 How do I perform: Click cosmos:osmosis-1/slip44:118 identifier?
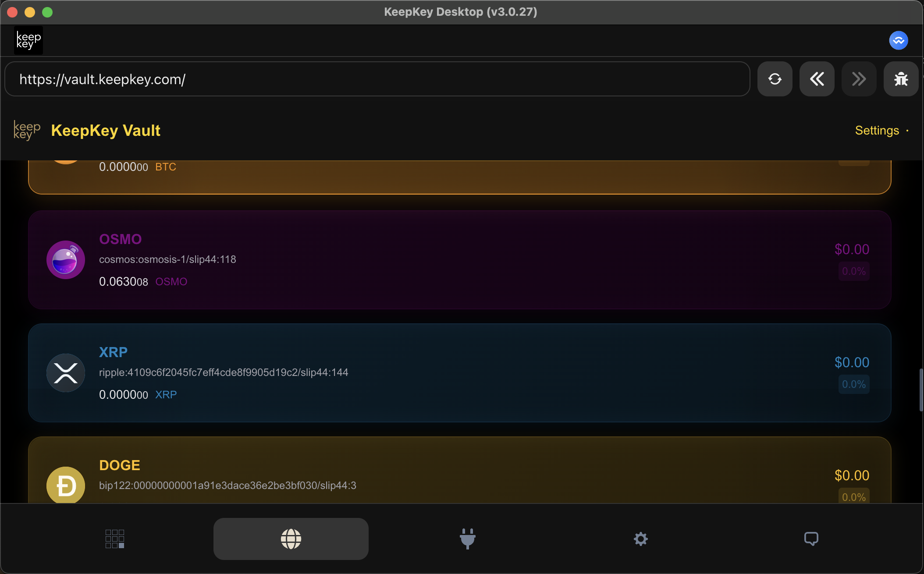click(167, 259)
